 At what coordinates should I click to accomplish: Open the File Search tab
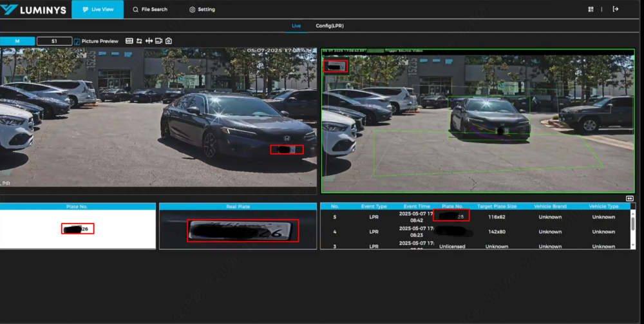point(149,10)
